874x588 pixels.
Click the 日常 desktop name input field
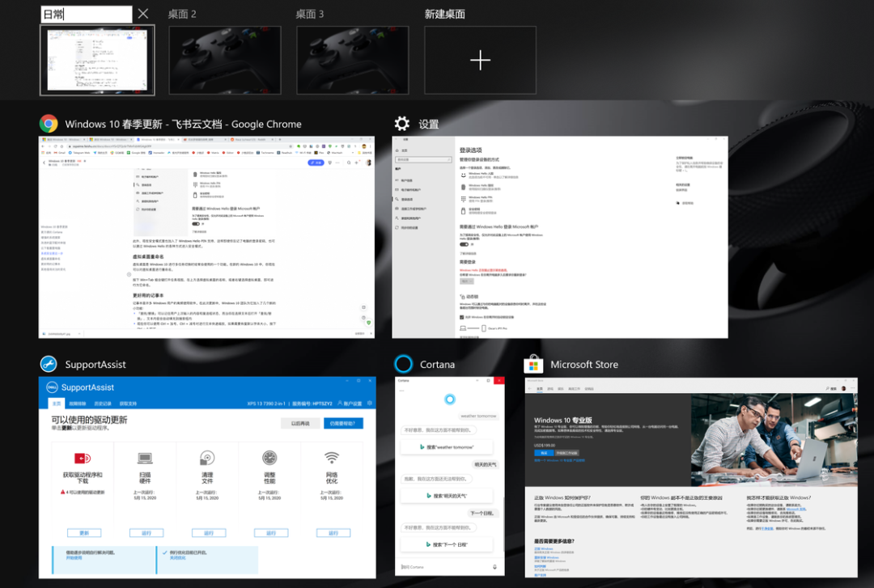click(x=87, y=14)
